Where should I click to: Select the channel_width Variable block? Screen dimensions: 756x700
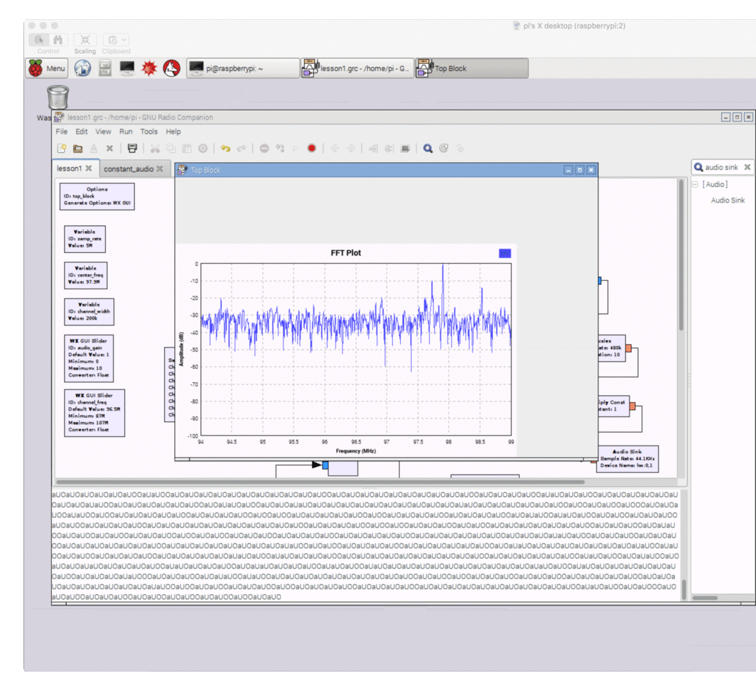click(90, 311)
